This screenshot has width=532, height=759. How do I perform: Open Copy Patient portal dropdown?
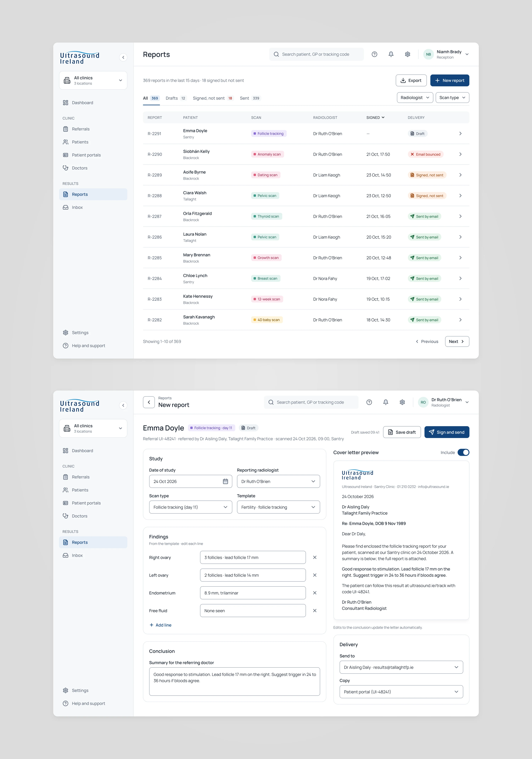(x=401, y=692)
